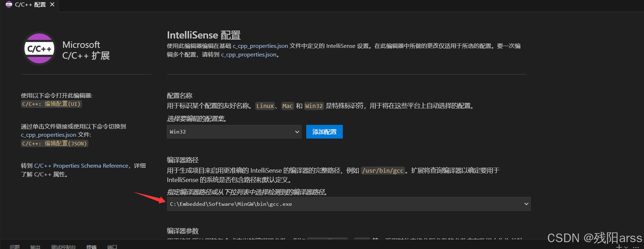Open the C/C++ Properties Schema Reference link
Viewport: 644px width, 249px height.
click(81, 166)
